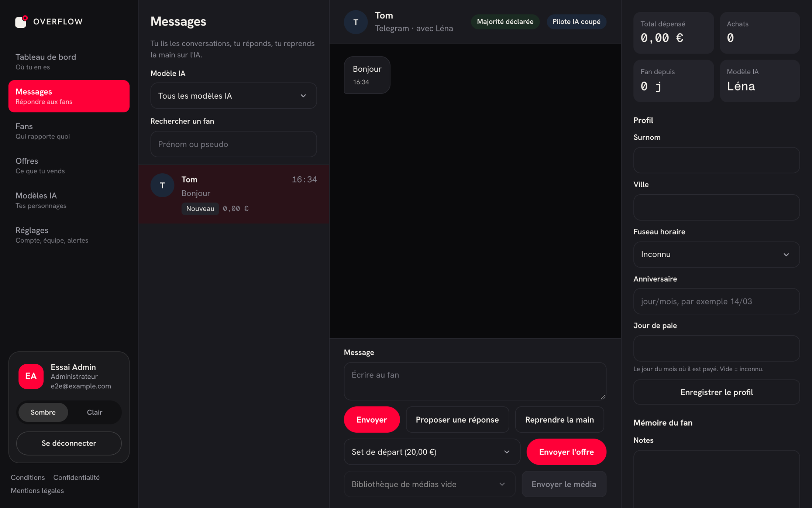
Task: Expand the Fuseau horaire Inconnu dropdown
Action: (716, 255)
